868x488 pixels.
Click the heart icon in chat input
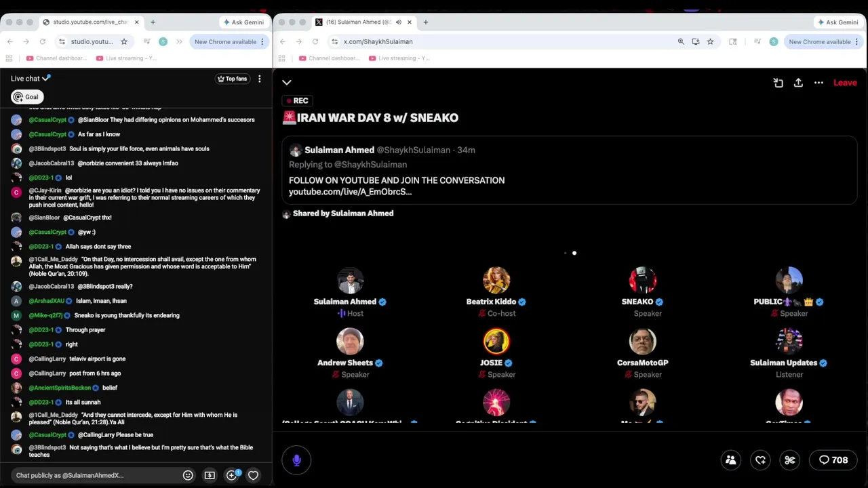[x=253, y=475]
